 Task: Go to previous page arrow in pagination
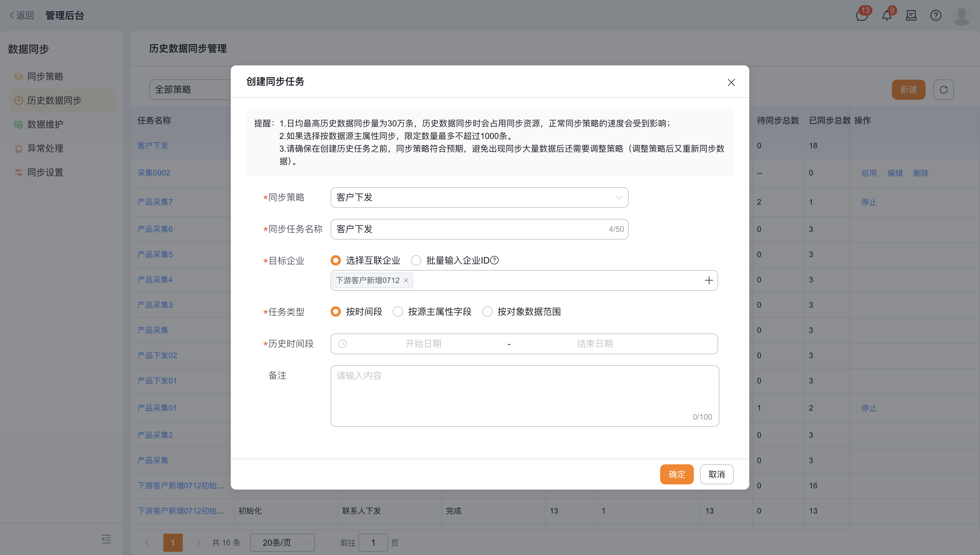(147, 542)
